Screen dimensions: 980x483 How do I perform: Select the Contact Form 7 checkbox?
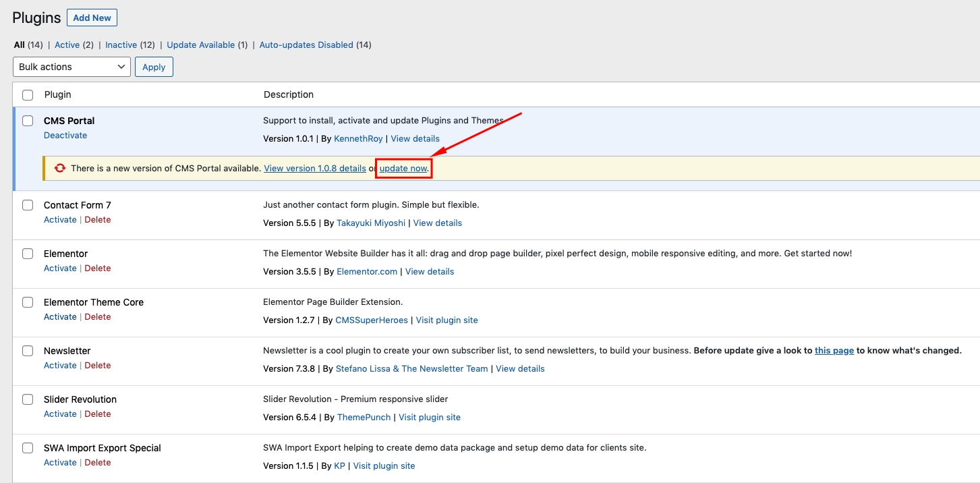(x=28, y=205)
